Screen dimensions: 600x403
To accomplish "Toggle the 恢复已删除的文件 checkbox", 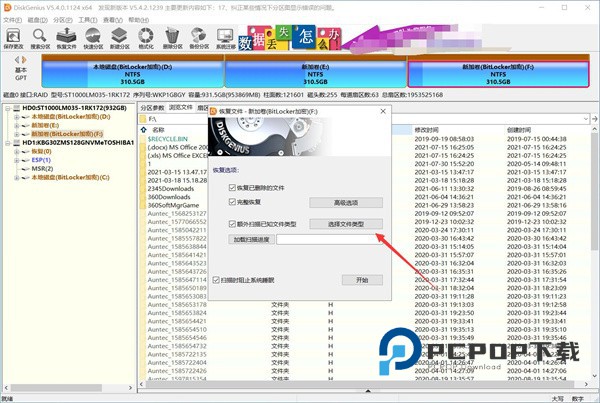I will point(231,188).
